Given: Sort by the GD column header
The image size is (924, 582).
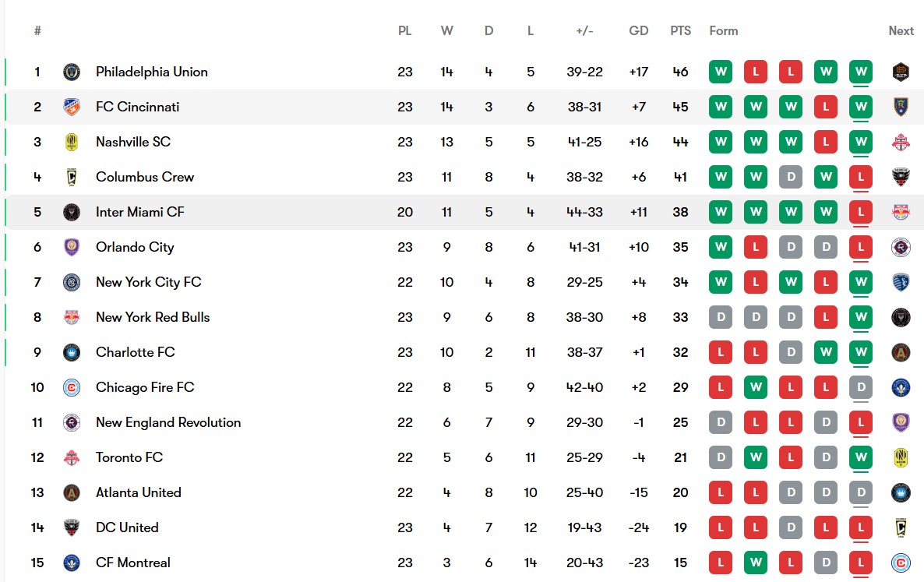Looking at the screenshot, I should click(639, 30).
